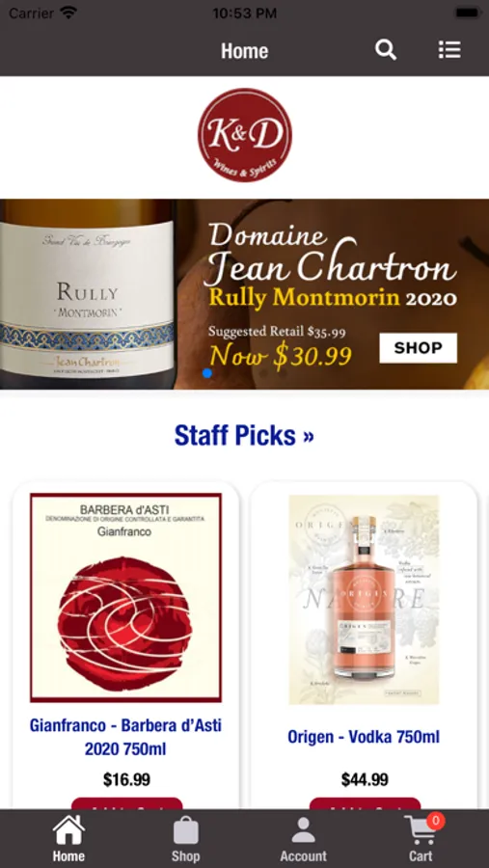Select the Account tab label
Screen dimensions: 489x868
click(x=304, y=855)
